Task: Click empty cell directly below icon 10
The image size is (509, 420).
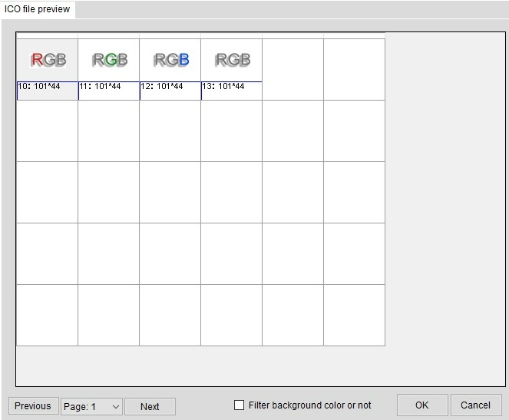Action: pos(48,131)
